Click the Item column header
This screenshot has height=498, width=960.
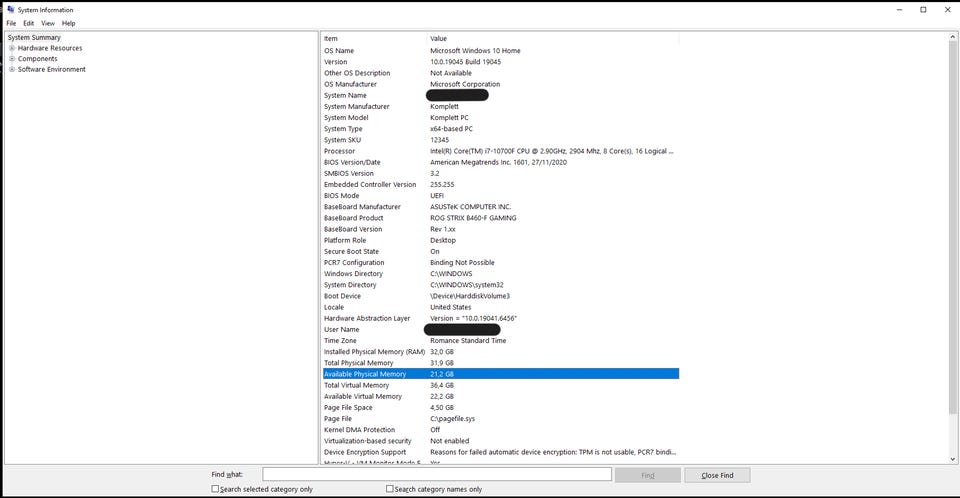[373, 39]
